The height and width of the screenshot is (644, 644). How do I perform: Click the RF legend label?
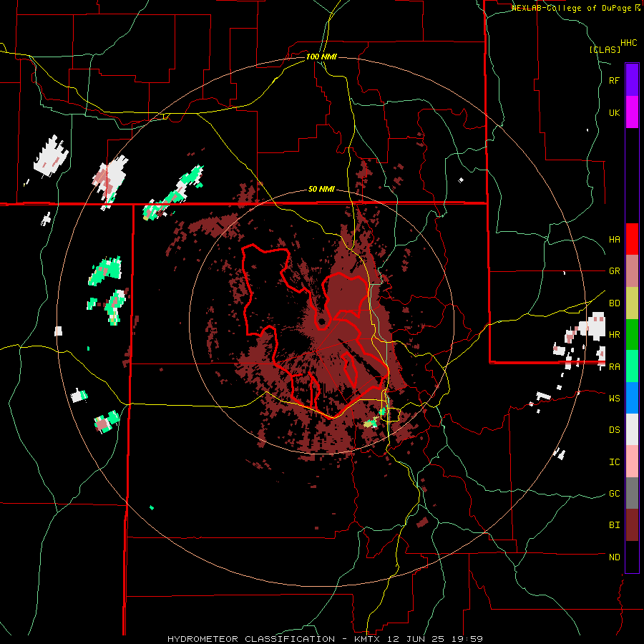tap(614, 81)
